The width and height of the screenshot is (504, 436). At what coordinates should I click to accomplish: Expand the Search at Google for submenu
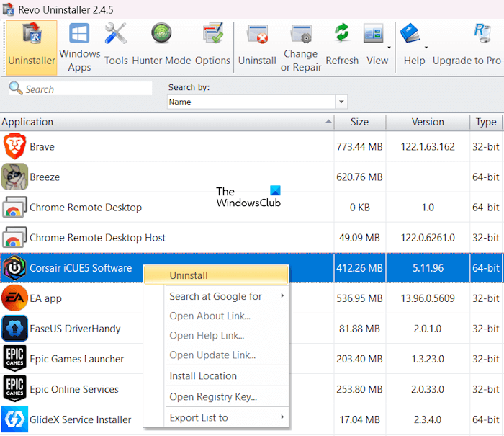coord(216,296)
